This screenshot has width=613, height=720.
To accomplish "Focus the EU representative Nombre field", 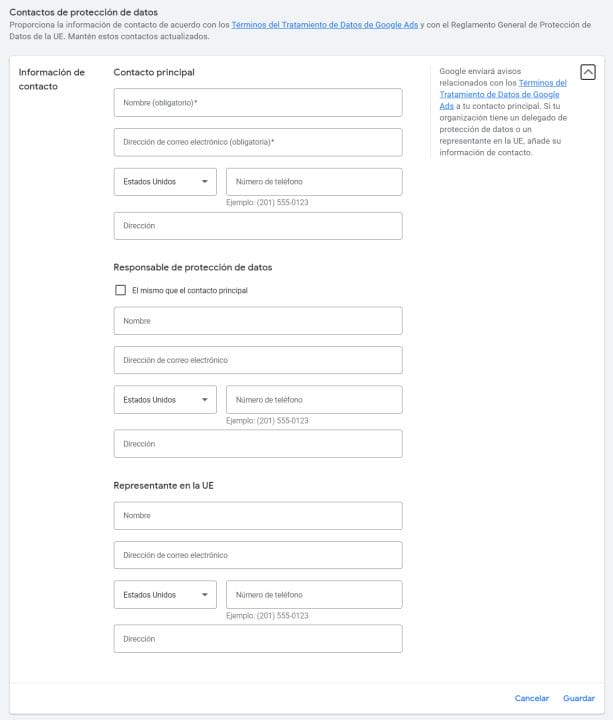I will (258, 516).
